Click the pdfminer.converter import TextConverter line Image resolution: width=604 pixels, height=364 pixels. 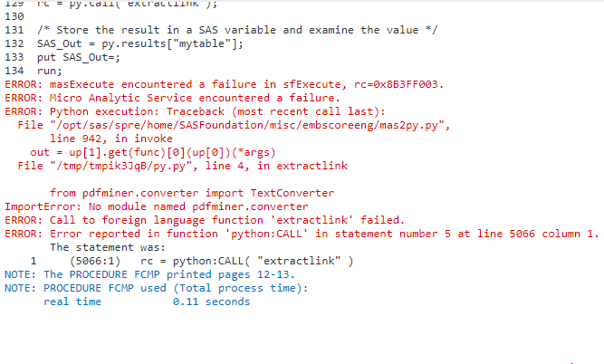tap(192, 193)
